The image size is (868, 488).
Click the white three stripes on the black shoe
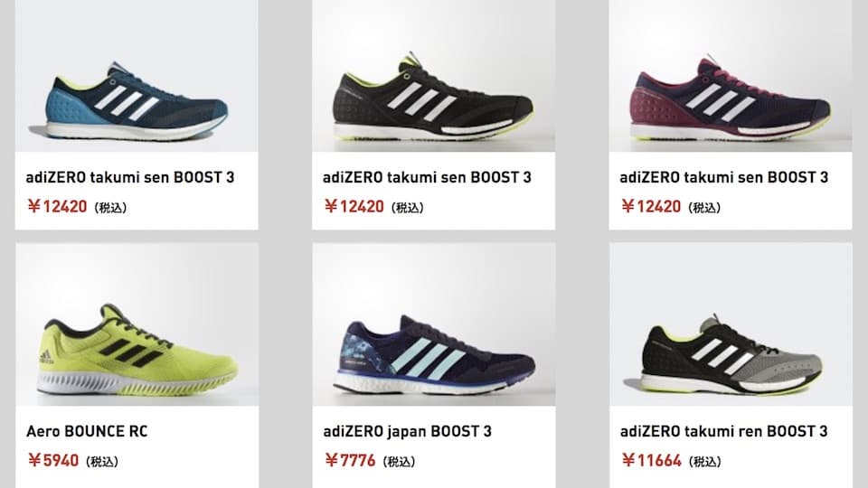point(422,100)
